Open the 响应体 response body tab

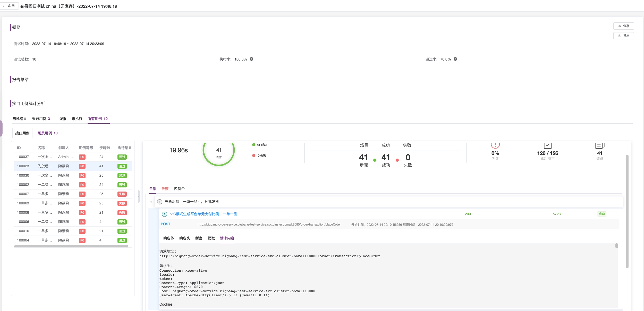click(168, 238)
